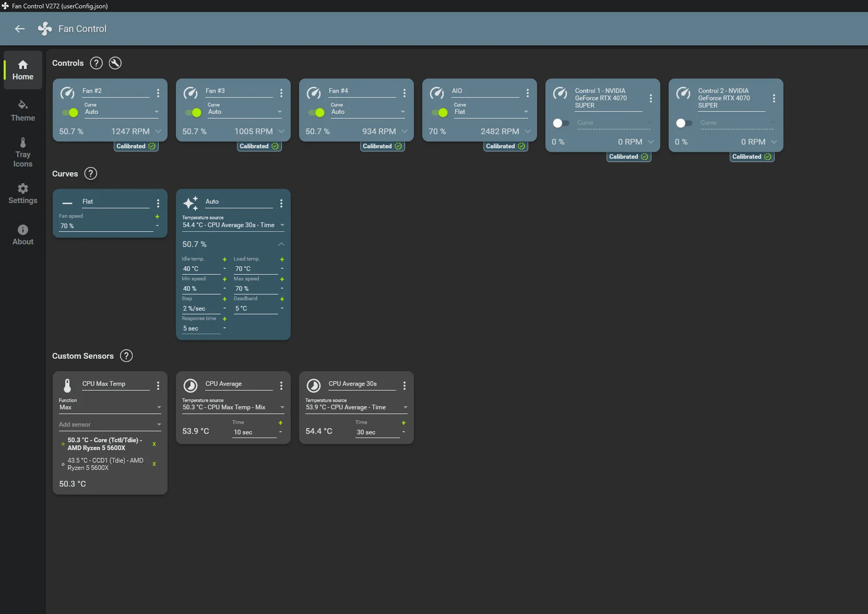Screen dimensions: 868x614
Task: Open the Auto curve Temperature source dropdown
Action: tap(233, 223)
